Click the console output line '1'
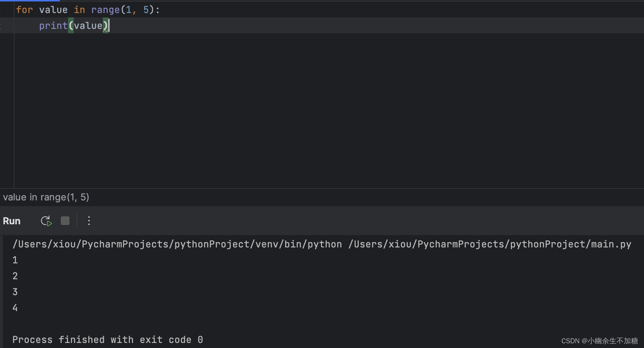Image resolution: width=644 pixels, height=348 pixels. pyautogui.click(x=15, y=260)
